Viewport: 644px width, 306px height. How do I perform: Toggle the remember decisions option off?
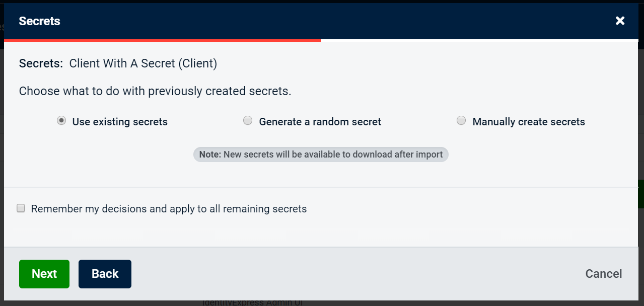[21, 207]
